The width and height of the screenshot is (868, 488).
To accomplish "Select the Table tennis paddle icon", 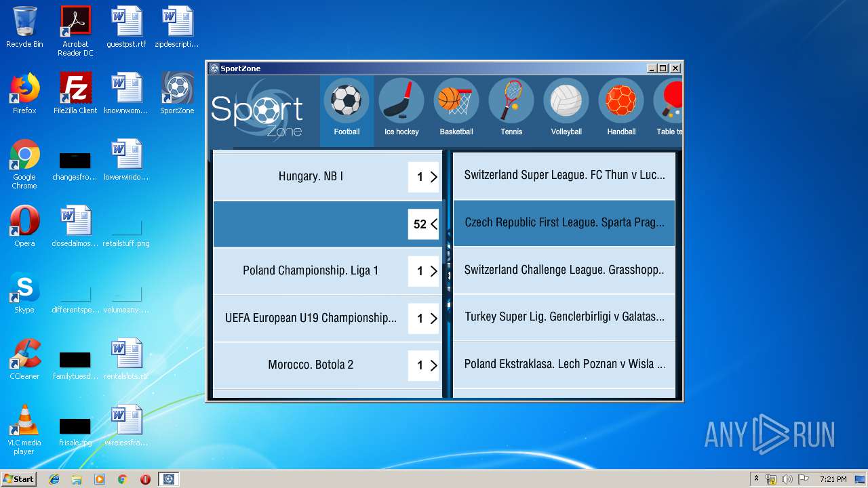I will [668, 100].
